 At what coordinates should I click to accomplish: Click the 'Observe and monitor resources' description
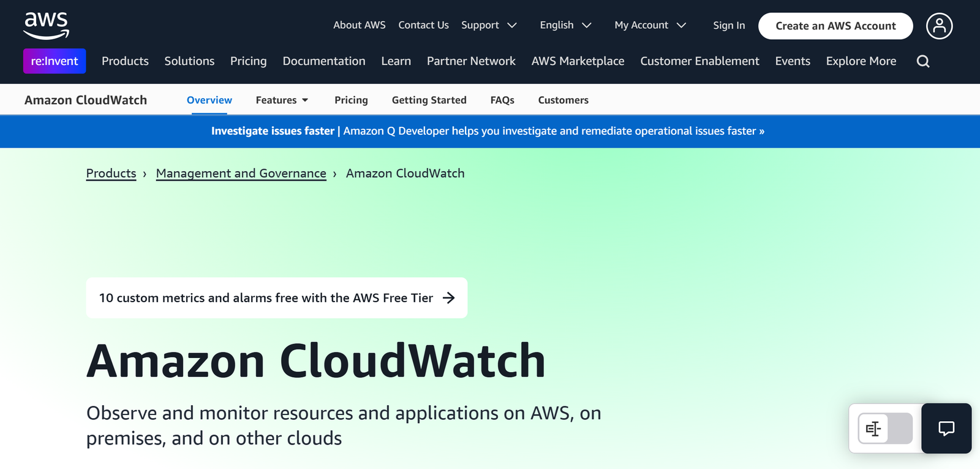(x=344, y=425)
